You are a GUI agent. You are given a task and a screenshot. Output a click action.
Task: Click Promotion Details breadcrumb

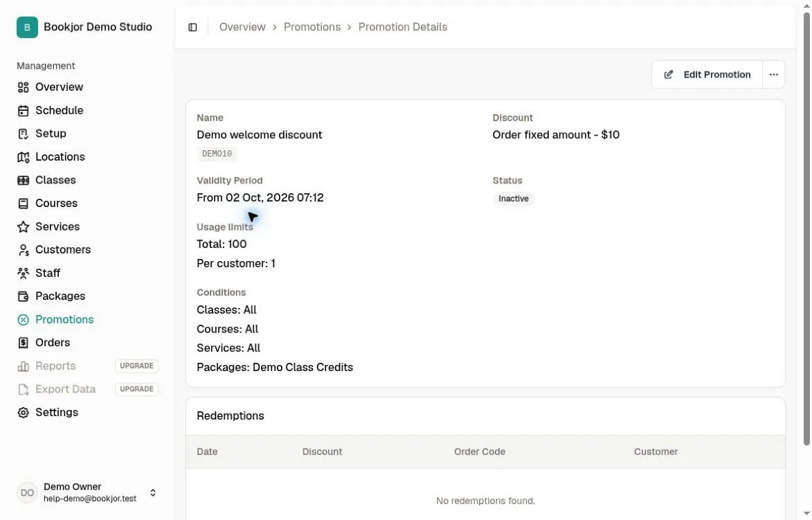tap(403, 27)
